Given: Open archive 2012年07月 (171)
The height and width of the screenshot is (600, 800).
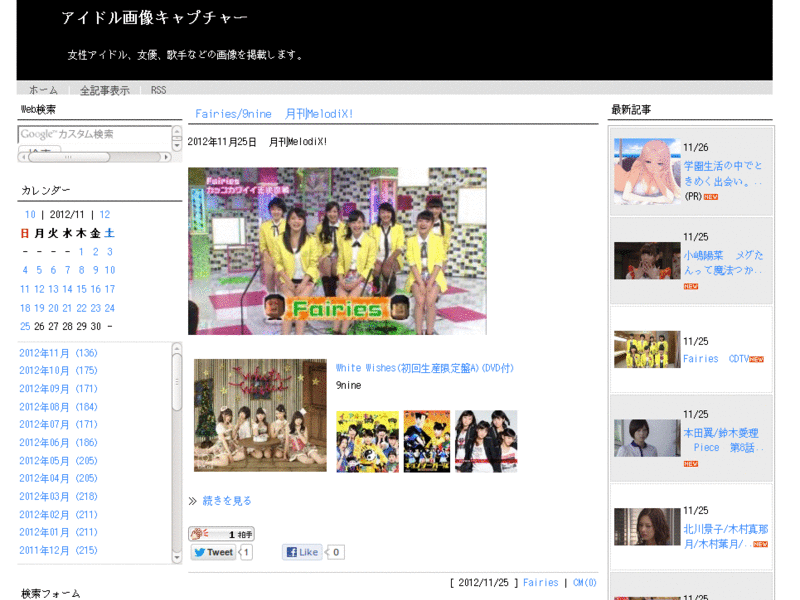Looking at the screenshot, I should pyautogui.click(x=58, y=424).
